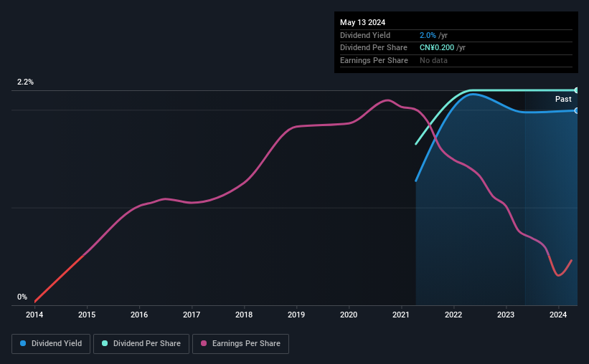Select the 2022 x-axis year label

point(453,315)
